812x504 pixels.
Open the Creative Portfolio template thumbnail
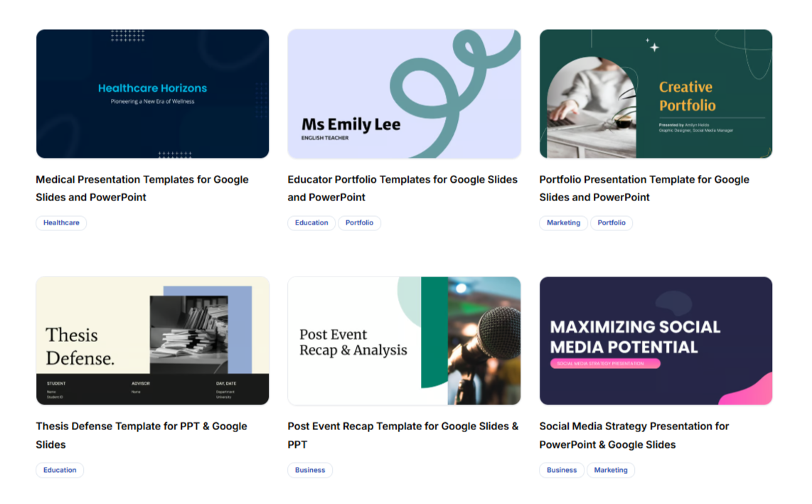[x=656, y=94]
